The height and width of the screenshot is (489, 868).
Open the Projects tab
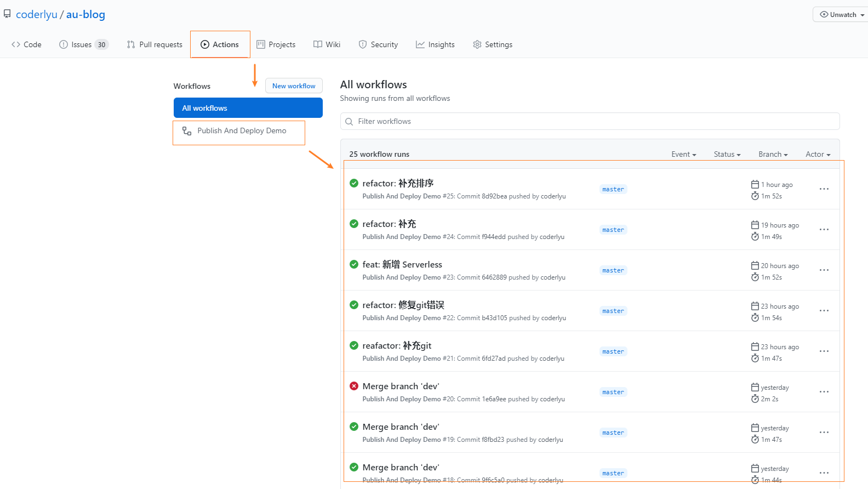coord(276,44)
